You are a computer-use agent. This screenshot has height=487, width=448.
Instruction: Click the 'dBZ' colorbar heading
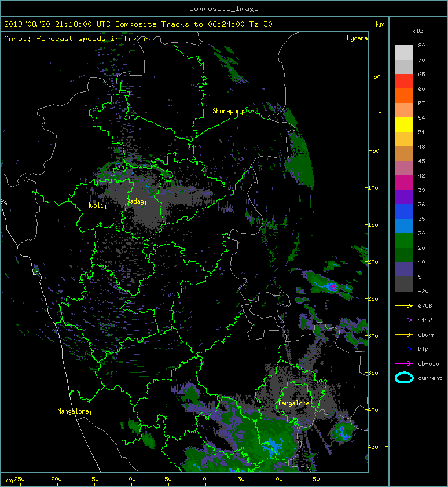[x=418, y=31]
